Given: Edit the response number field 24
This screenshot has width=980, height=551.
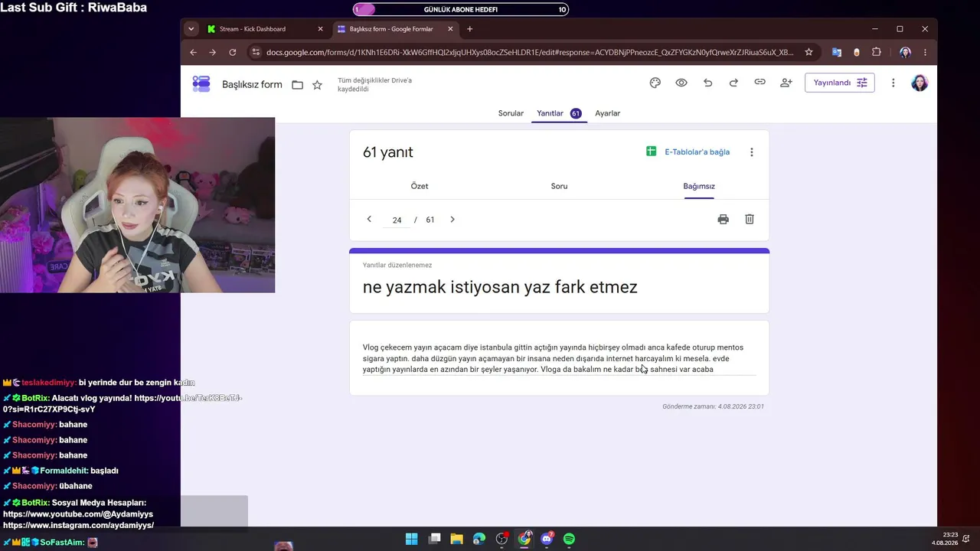Looking at the screenshot, I should [x=397, y=220].
